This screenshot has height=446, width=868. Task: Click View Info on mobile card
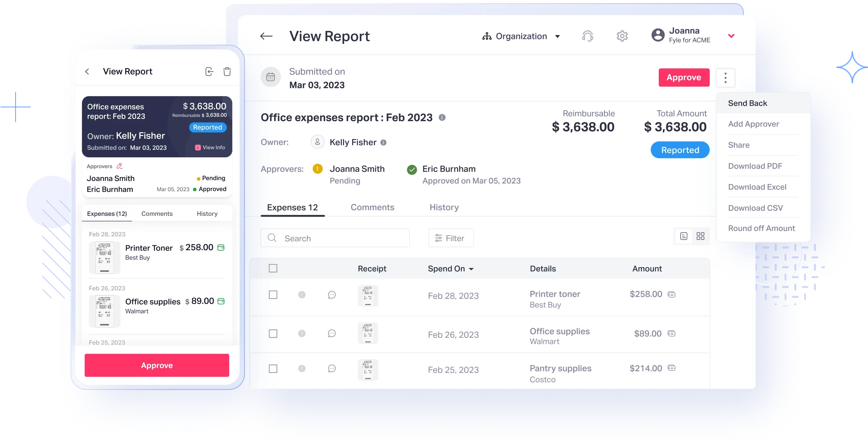click(209, 148)
